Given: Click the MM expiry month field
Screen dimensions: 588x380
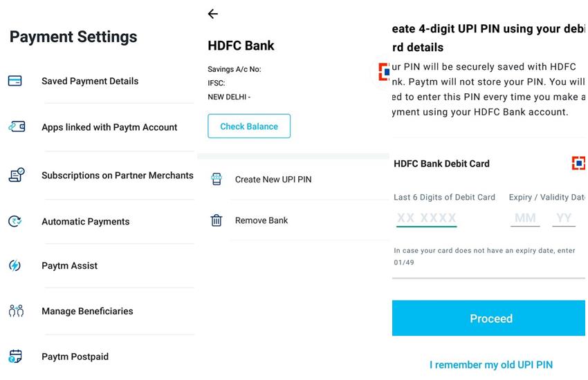Looking at the screenshot, I should (x=526, y=218).
